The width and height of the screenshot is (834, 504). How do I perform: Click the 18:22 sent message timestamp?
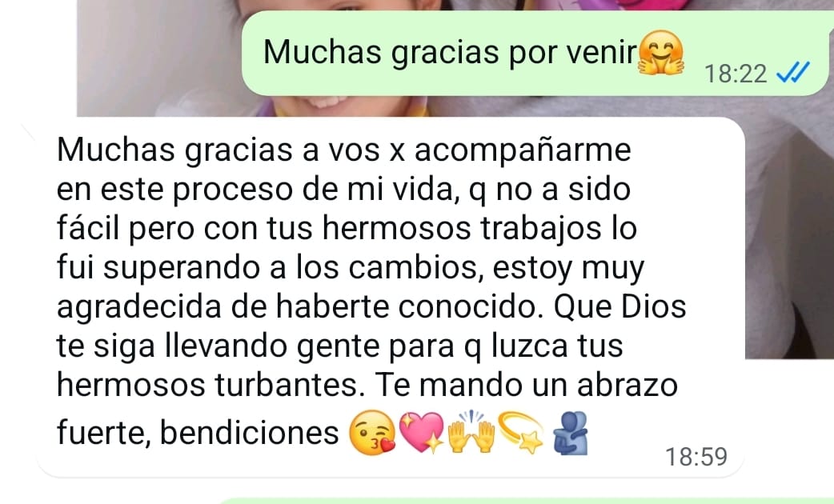coord(736,74)
